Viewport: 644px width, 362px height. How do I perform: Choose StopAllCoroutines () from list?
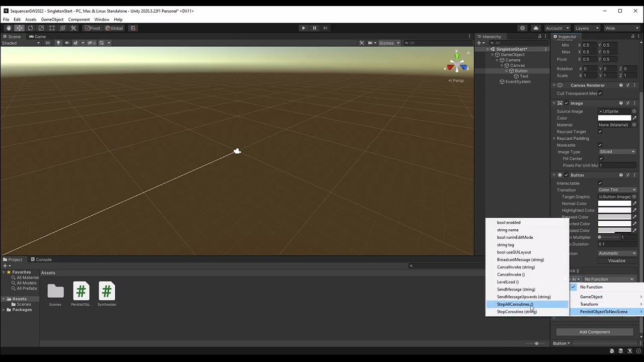click(x=527, y=304)
